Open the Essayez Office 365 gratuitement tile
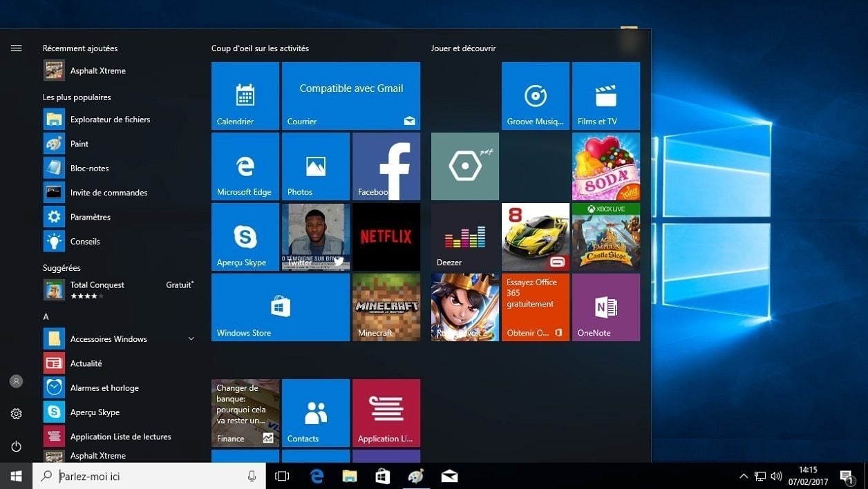The width and height of the screenshot is (868, 489). pyautogui.click(x=536, y=307)
